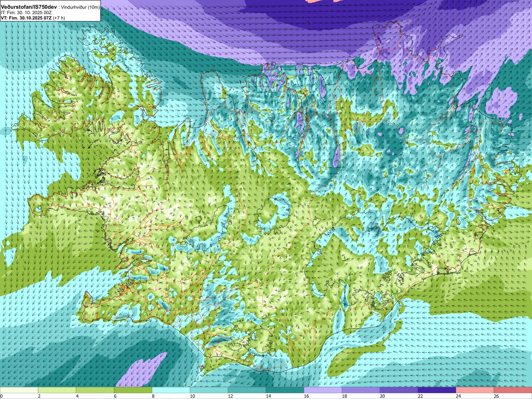This screenshot has height=399, width=532.
Task: Click the legend scale label '8'
Action: tap(153, 396)
